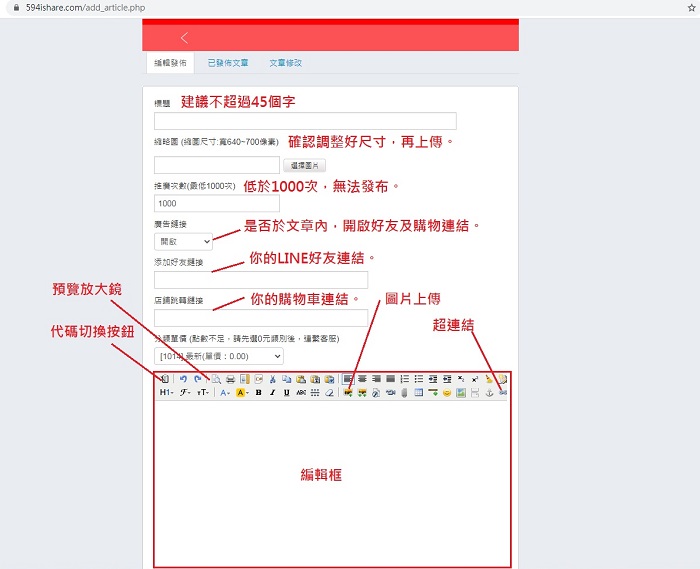The height and width of the screenshot is (569, 700).
Task: Toggle italic formatting in editor toolbar
Action: [272, 393]
